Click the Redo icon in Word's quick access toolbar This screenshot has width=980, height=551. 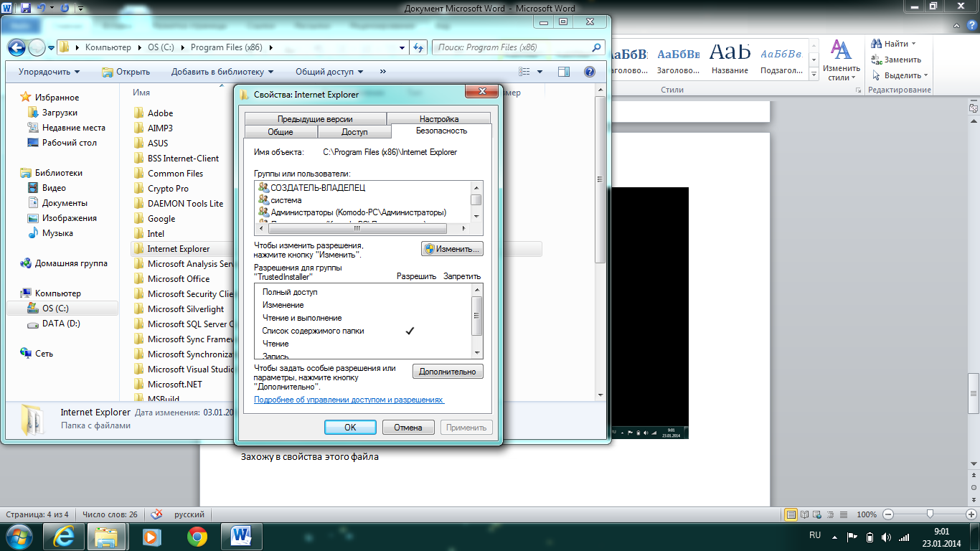click(x=65, y=8)
